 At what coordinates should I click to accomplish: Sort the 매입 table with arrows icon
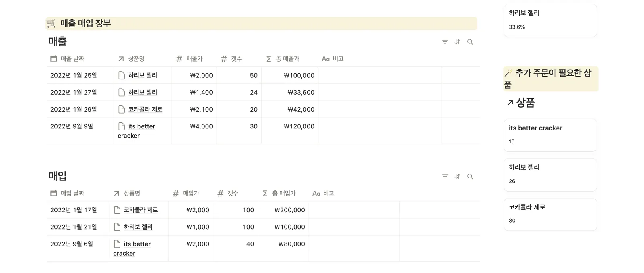click(x=457, y=176)
